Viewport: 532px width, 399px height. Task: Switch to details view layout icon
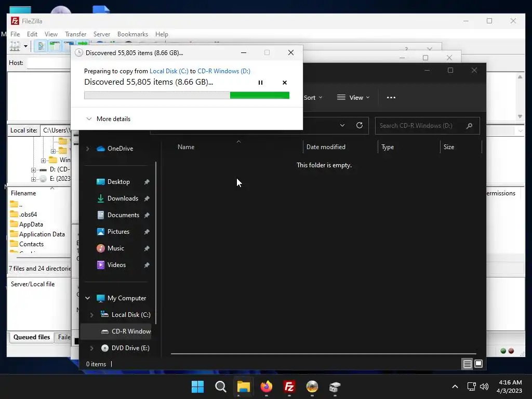point(467,364)
